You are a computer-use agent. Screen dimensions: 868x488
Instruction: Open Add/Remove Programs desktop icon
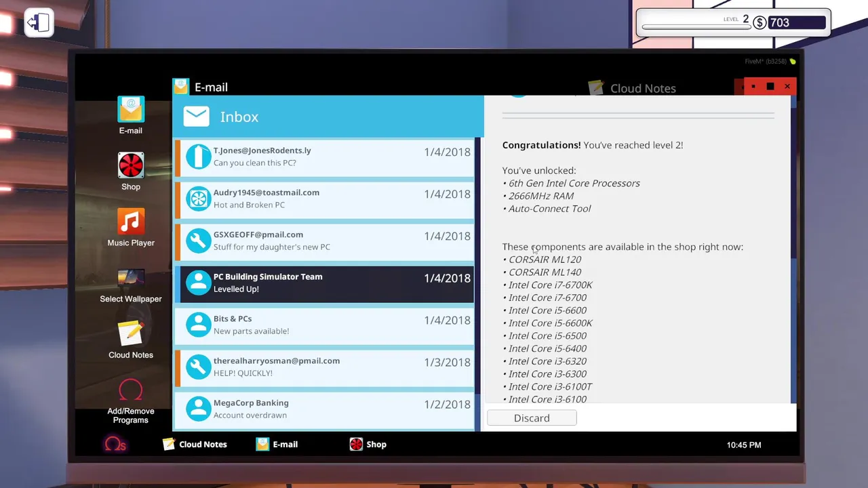click(131, 401)
